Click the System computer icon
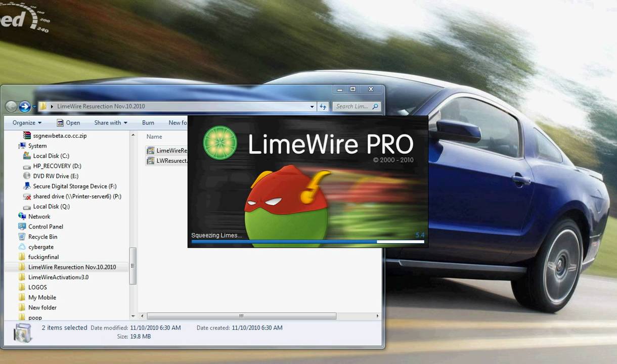The image size is (617, 364). [x=22, y=146]
